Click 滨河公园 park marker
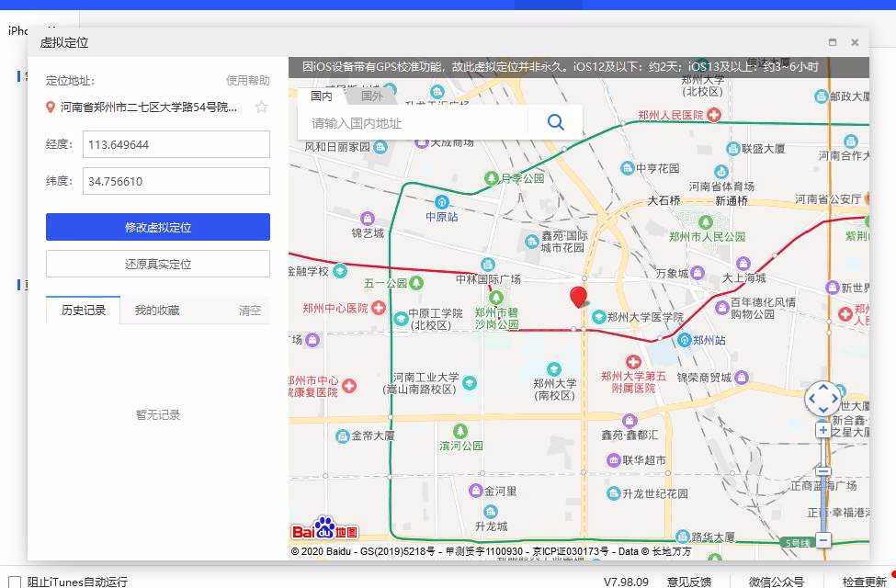 click(x=460, y=431)
